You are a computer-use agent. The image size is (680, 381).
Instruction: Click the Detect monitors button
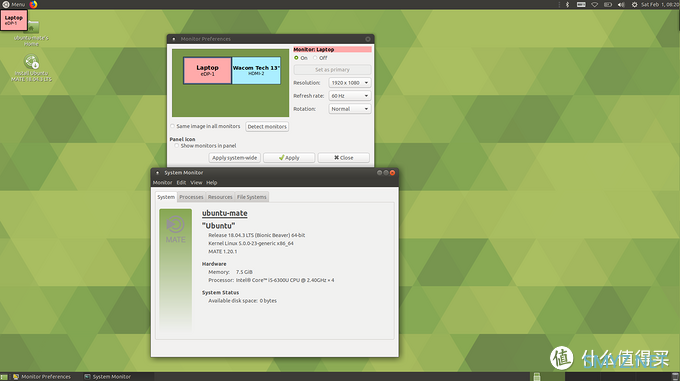pos(267,127)
